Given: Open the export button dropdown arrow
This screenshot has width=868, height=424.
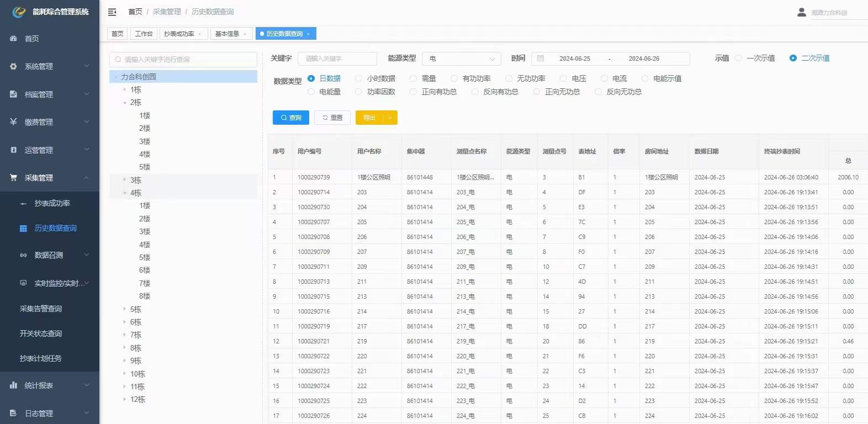Looking at the screenshot, I should pos(390,118).
